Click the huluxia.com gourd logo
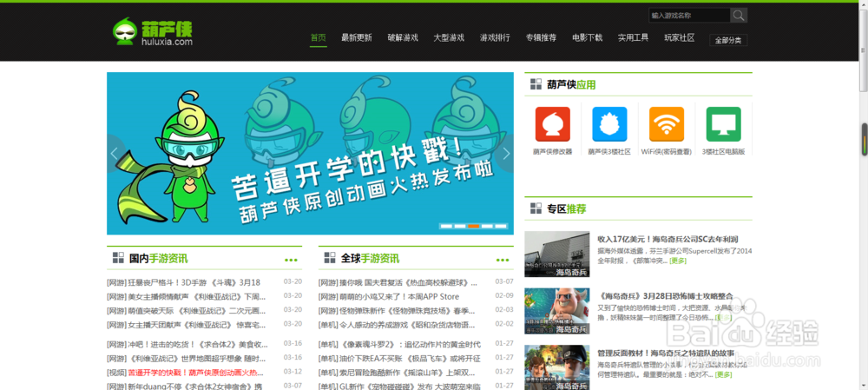Image resolution: width=868 pixels, height=390 pixels. [152, 32]
